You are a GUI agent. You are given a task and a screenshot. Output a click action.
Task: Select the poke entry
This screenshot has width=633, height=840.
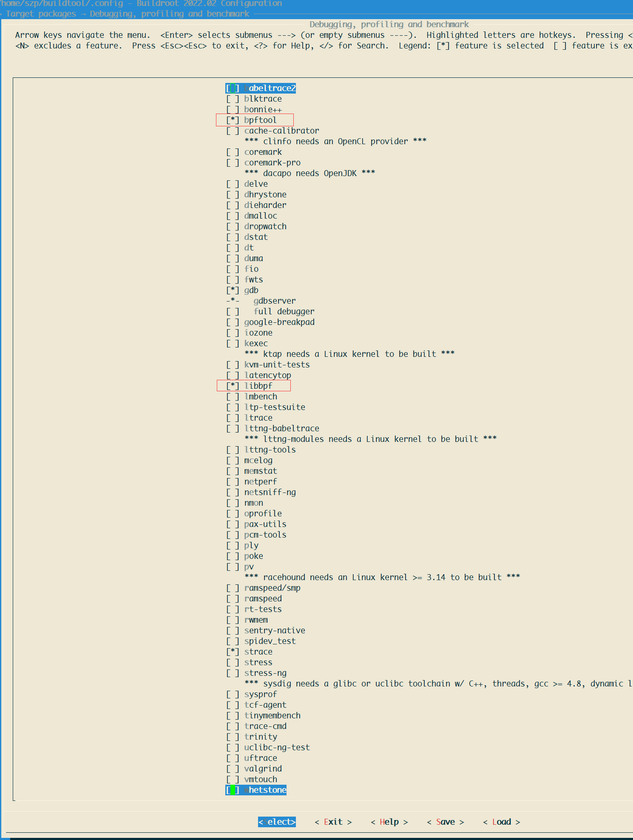pos(244,556)
